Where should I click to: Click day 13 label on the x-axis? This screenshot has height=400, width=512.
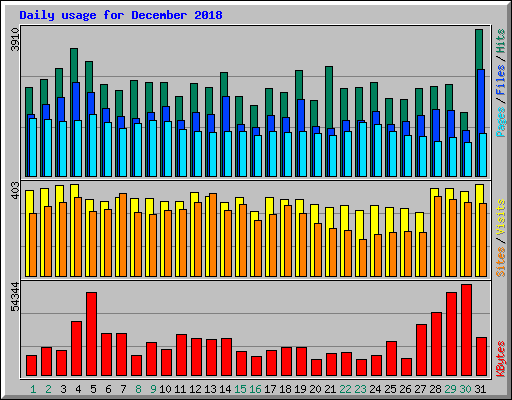(210, 389)
